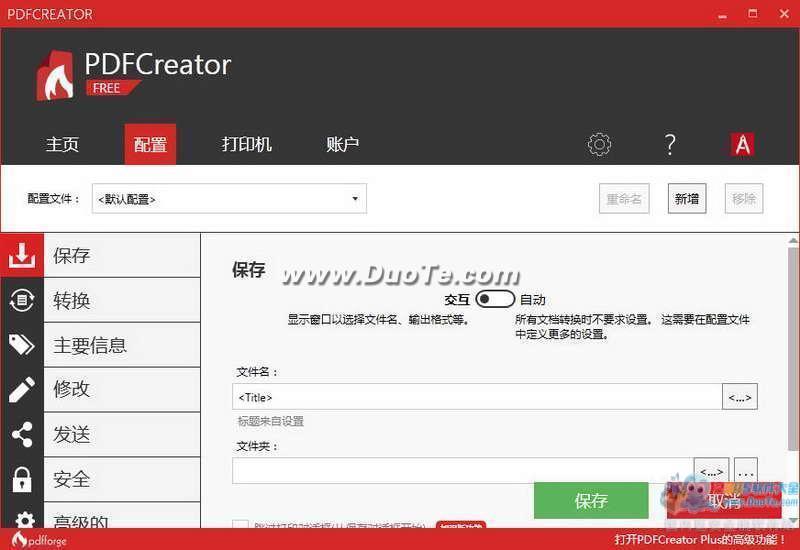800x550 pixels.
Task: Open application settings gear icon
Action: coord(599,145)
